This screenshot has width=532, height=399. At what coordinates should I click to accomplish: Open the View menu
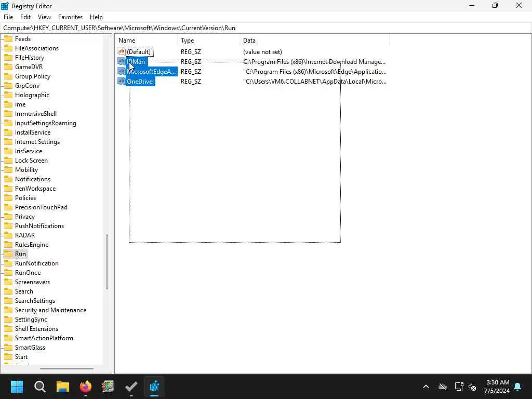click(44, 17)
